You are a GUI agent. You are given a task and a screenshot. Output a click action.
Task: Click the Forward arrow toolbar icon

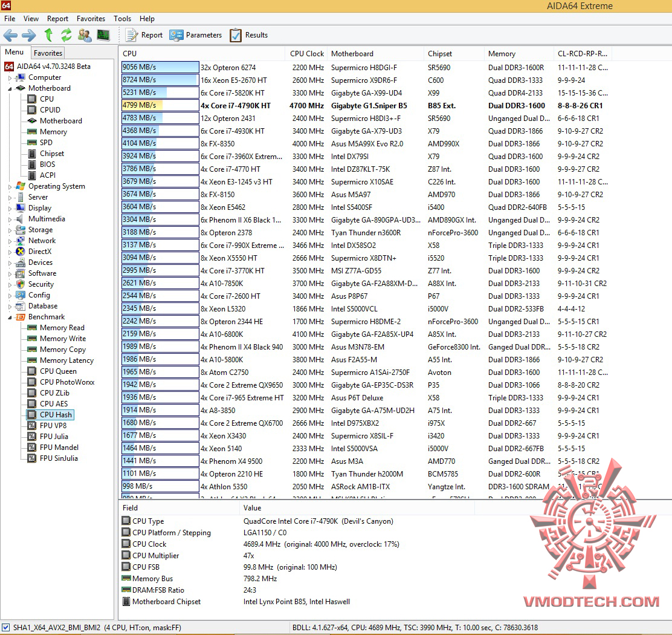click(29, 35)
